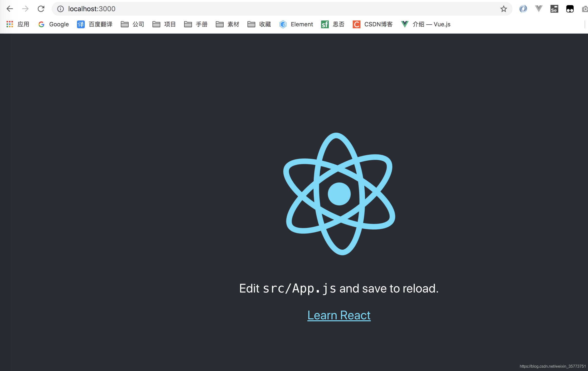Click the Learn React link
Viewport: 588px width, 371px height.
(x=339, y=315)
